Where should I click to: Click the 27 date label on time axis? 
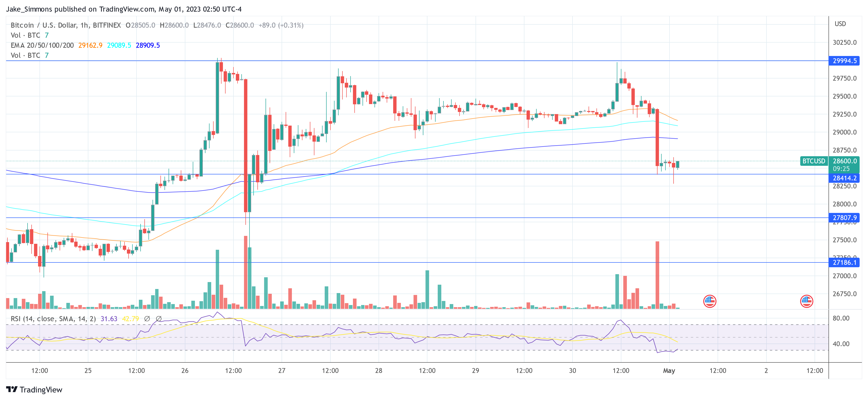[x=282, y=371]
